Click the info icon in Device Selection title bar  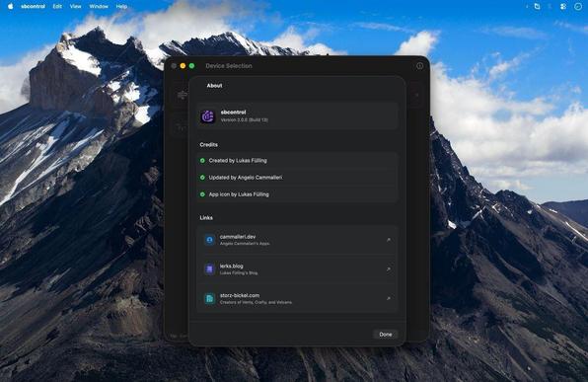(419, 66)
